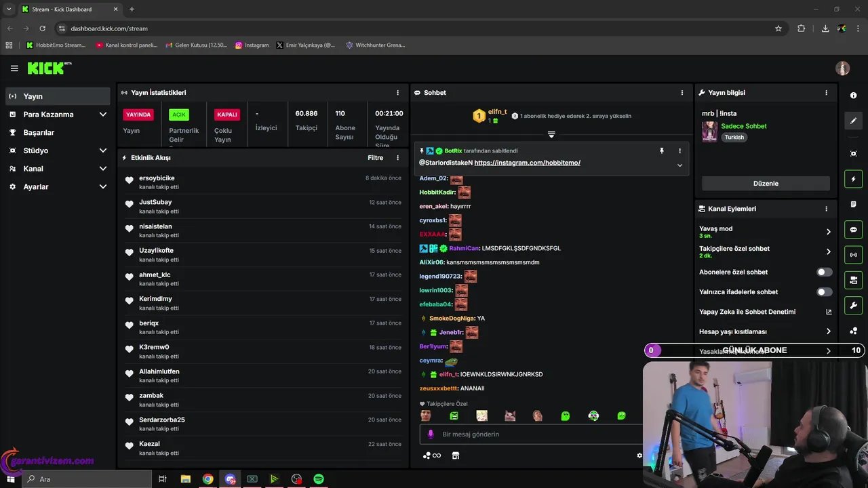Click the Düzenle button
This screenshot has height=488, width=868.
coord(766,183)
